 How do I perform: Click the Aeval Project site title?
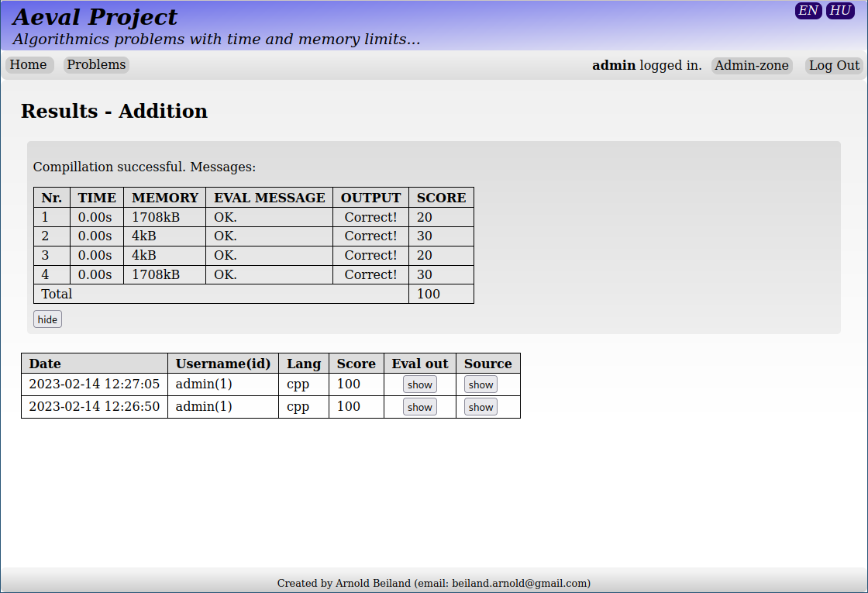[x=95, y=17]
